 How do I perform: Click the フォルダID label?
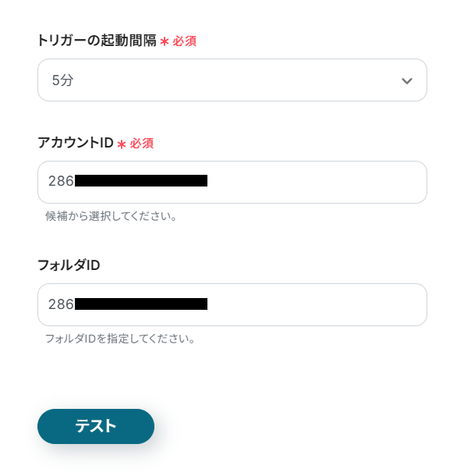tap(69, 265)
